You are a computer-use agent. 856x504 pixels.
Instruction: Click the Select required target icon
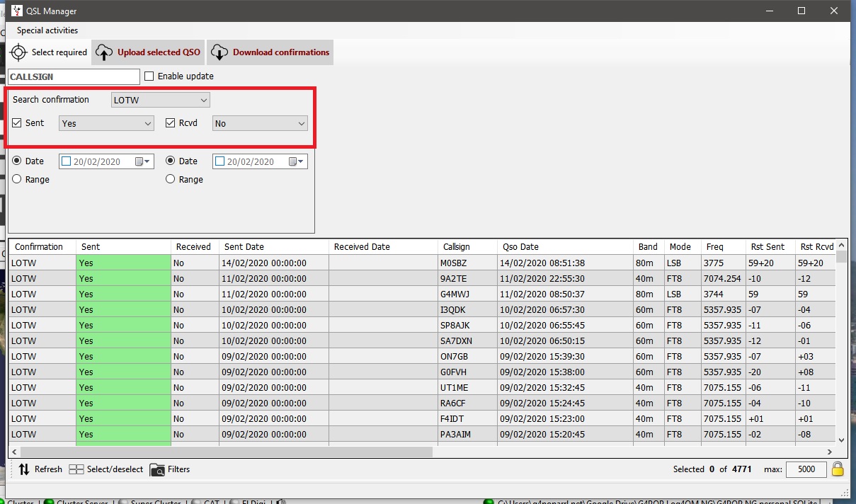[x=18, y=52]
